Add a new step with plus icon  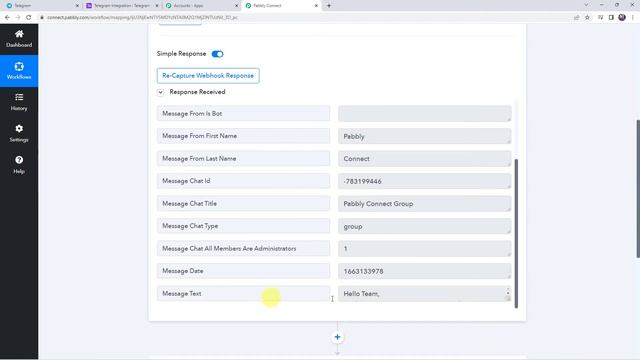click(337, 337)
